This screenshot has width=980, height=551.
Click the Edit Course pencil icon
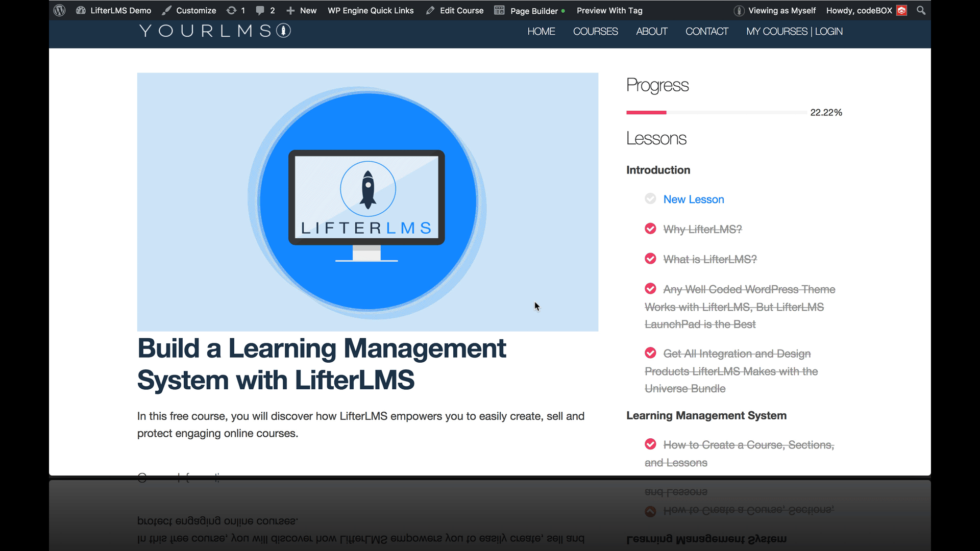click(430, 10)
